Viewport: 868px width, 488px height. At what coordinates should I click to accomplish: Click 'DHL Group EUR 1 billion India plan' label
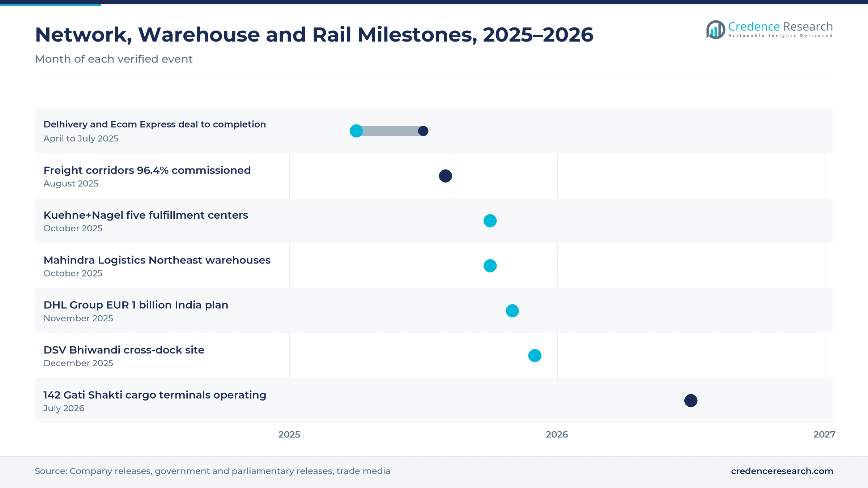click(x=136, y=305)
